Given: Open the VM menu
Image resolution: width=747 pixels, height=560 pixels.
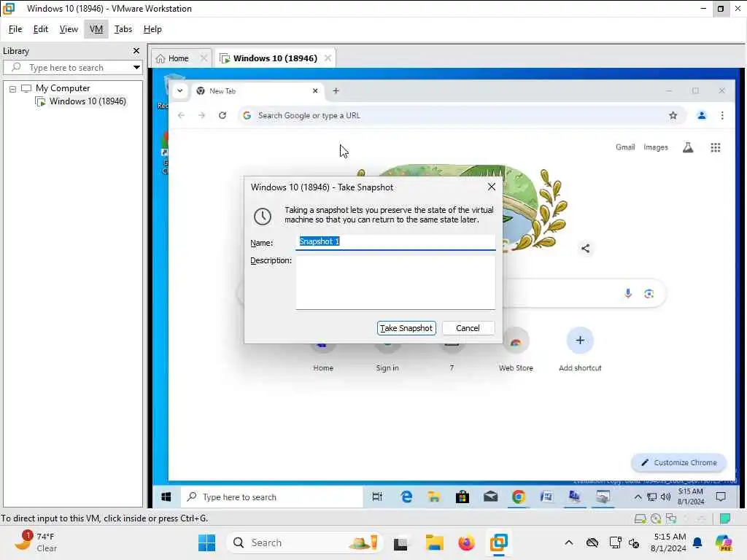Looking at the screenshot, I should (96, 29).
